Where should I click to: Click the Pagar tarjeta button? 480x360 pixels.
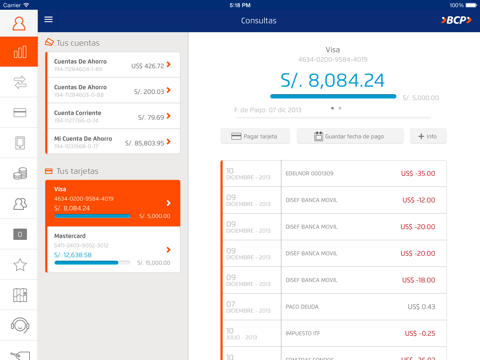click(x=255, y=136)
